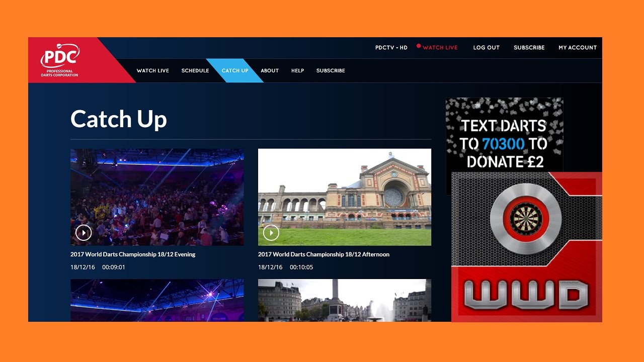Click the Catch Up page heading
This screenshot has height=362, width=644.
click(119, 120)
